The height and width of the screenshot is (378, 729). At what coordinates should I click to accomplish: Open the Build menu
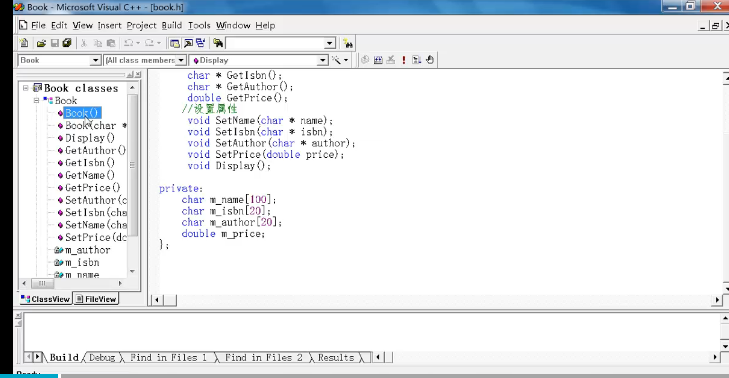coord(172,25)
